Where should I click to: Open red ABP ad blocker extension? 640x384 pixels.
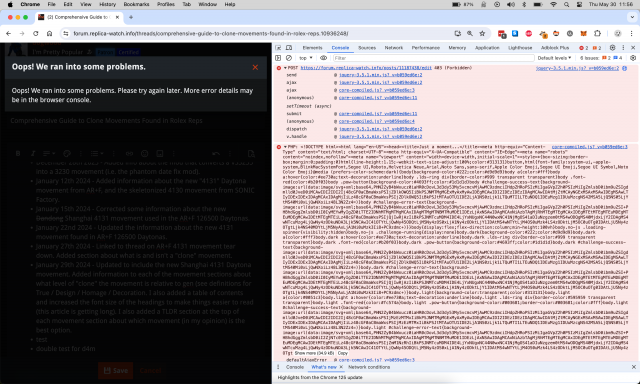(529, 33)
